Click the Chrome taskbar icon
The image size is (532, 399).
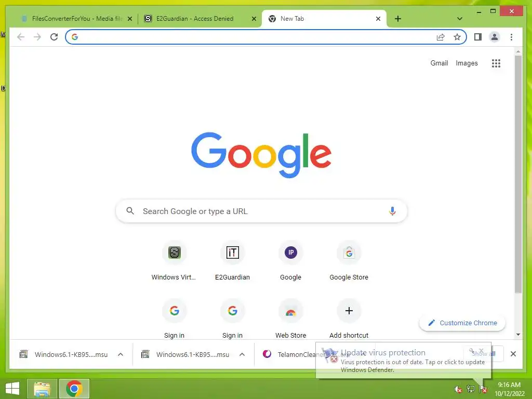pyautogui.click(x=74, y=389)
